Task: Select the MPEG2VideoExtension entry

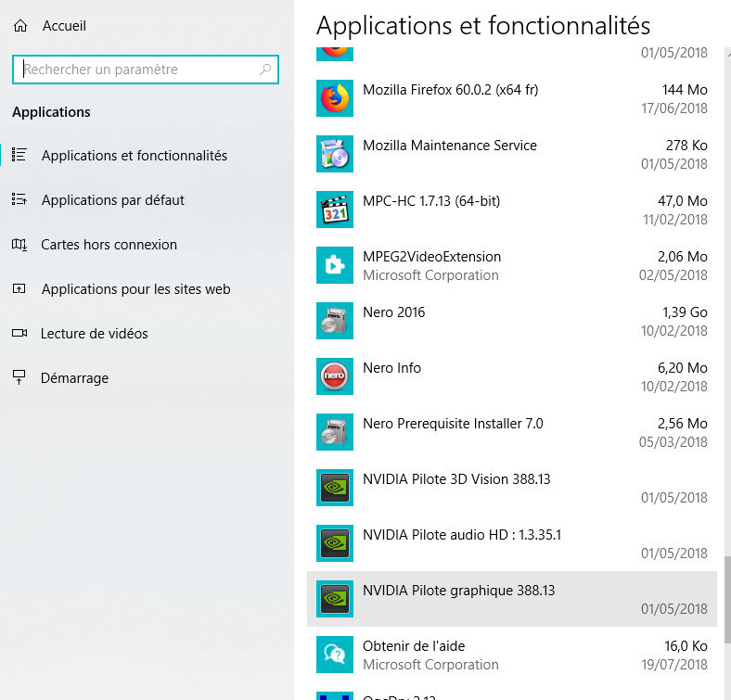Action: [x=512, y=265]
